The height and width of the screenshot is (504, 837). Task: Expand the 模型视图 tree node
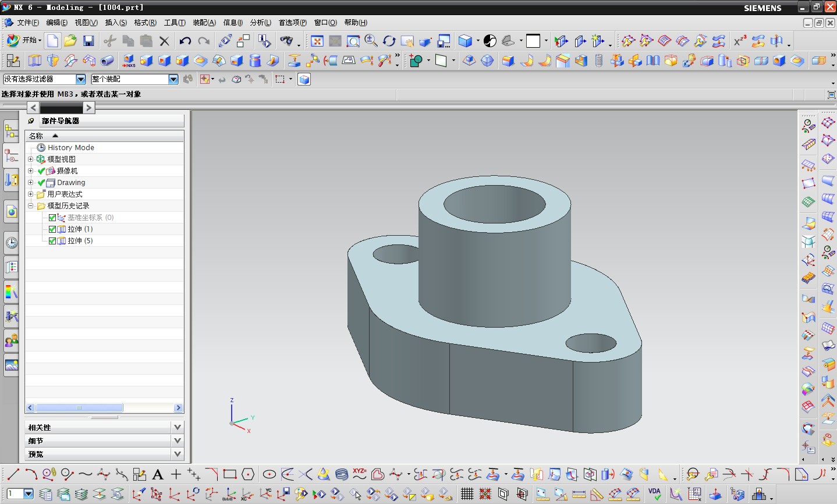pyautogui.click(x=31, y=159)
